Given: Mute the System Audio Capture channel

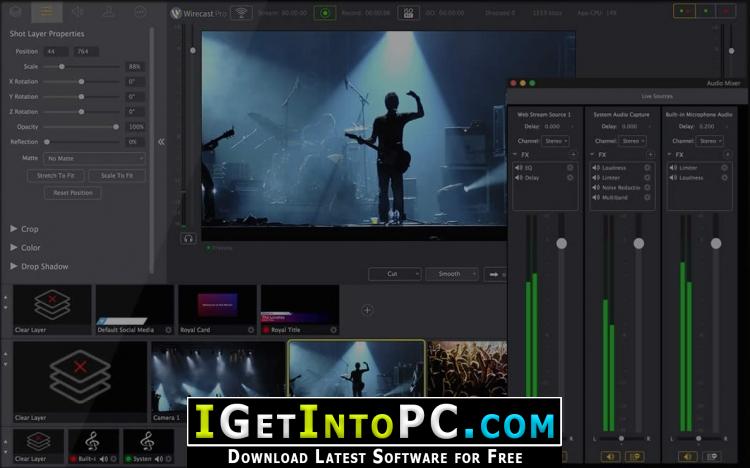Looking at the screenshot, I should click(610, 457).
